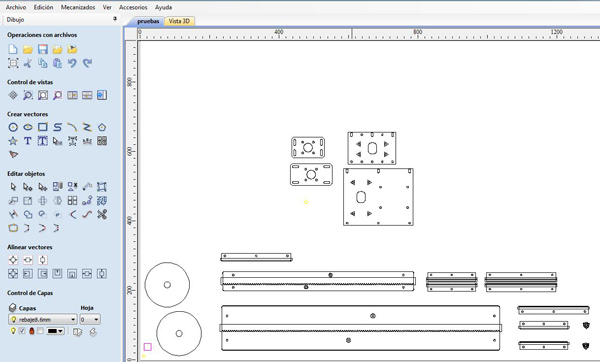600x362 pixels.
Task: Open the layer manager icon next to Capas
Action: 13,308
